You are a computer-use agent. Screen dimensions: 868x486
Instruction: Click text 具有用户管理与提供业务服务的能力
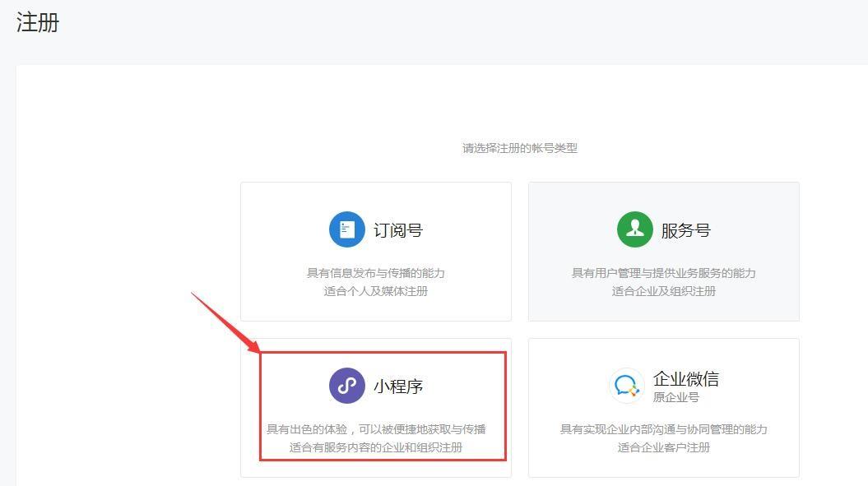point(664,273)
